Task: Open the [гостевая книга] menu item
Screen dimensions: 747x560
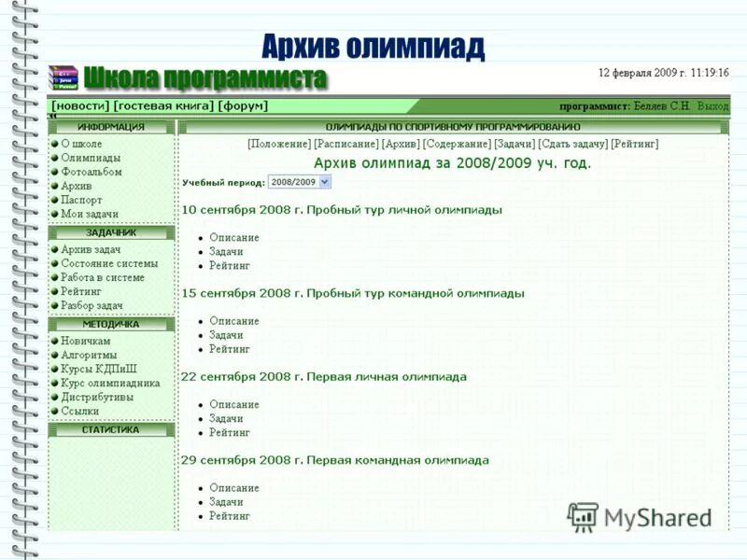Action: [163, 105]
